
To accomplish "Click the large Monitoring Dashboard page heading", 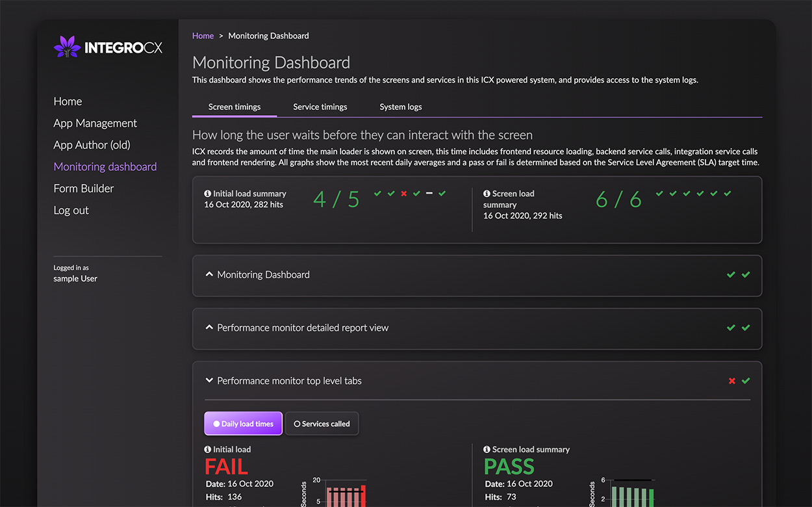I will (x=272, y=62).
